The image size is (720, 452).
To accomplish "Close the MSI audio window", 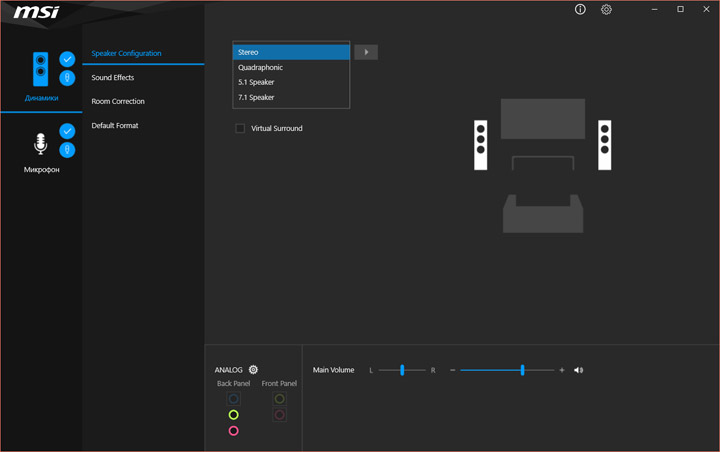I will 706,10.
